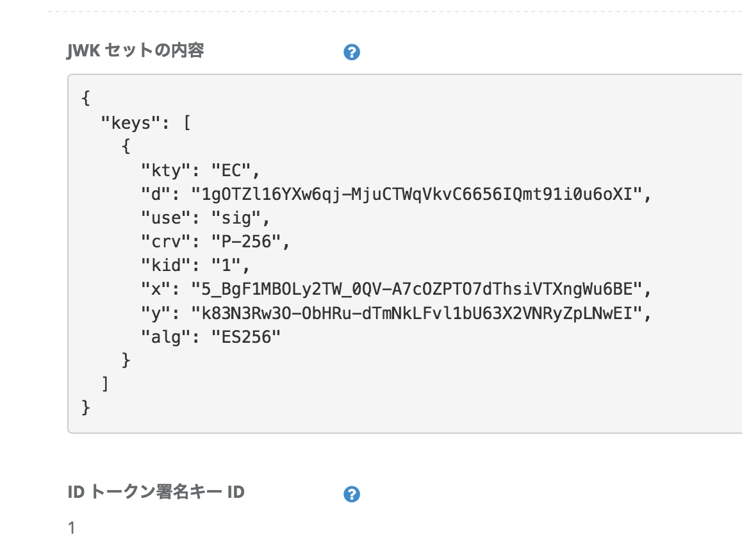
Task: Click the "keys": [ line
Action: click(x=146, y=123)
